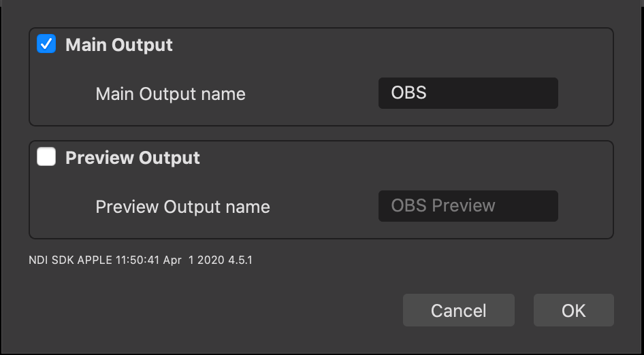This screenshot has height=355, width=644.
Task: Click the 'Preview Output name' label
Action: point(182,207)
